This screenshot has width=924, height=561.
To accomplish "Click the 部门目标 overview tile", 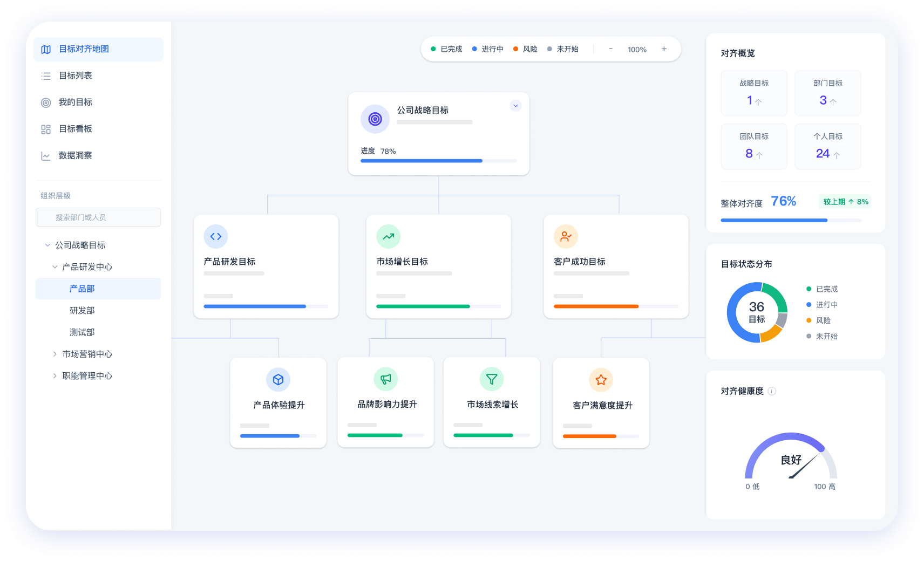I will (x=828, y=93).
